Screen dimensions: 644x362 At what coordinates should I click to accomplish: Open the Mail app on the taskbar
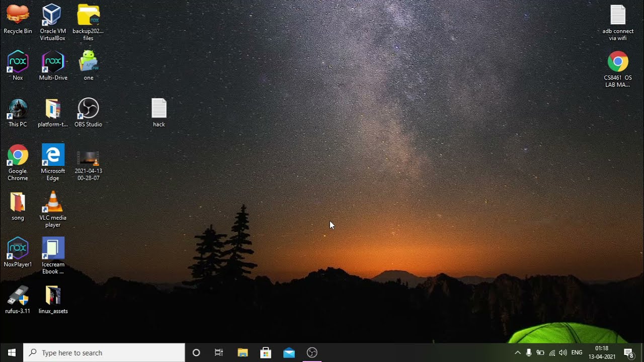click(x=289, y=352)
